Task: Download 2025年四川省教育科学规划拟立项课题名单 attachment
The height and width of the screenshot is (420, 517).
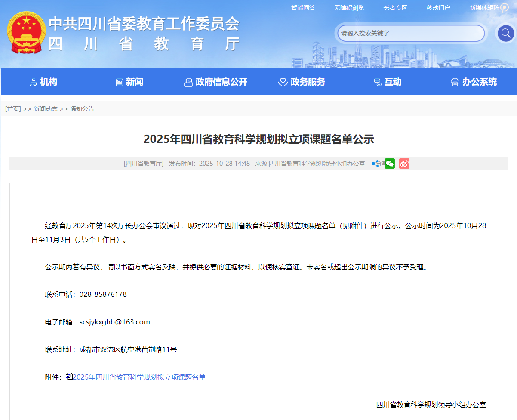Action: coord(139,377)
